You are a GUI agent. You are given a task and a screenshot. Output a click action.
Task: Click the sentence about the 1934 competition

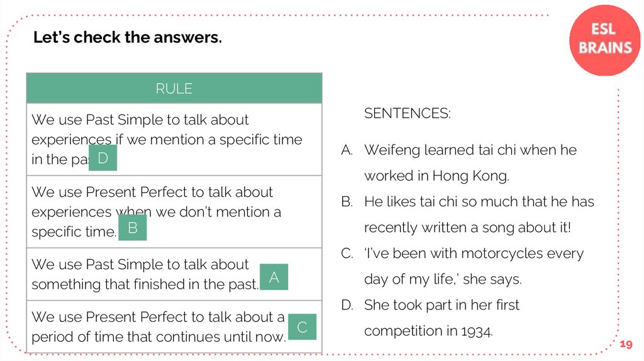coord(441,318)
